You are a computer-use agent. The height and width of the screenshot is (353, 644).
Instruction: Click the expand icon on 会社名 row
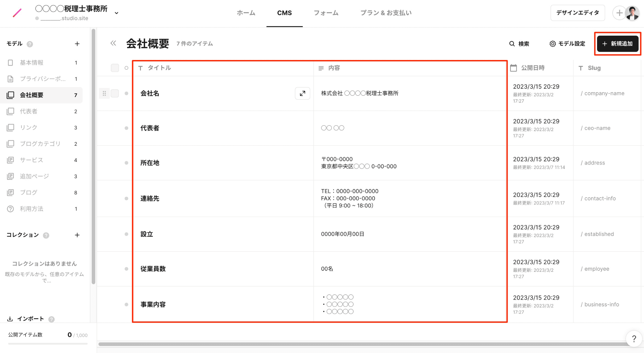pyautogui.click(x=302, y=93)
